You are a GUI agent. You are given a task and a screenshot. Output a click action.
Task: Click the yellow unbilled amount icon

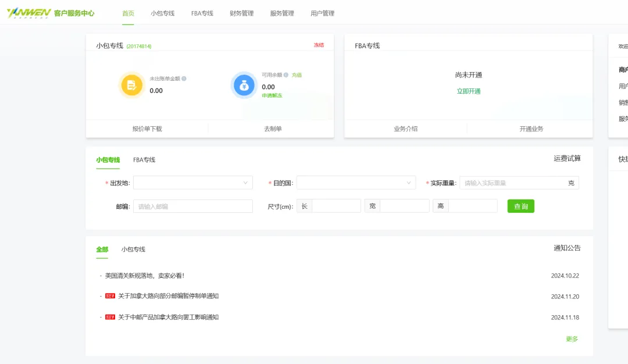(132, 85)
